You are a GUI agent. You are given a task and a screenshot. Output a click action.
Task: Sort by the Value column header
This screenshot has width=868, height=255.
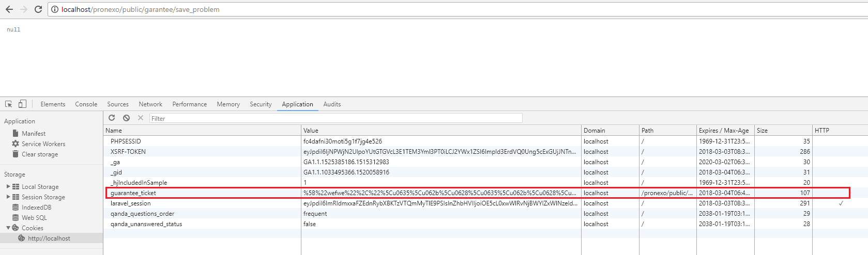tap(441, 131)
